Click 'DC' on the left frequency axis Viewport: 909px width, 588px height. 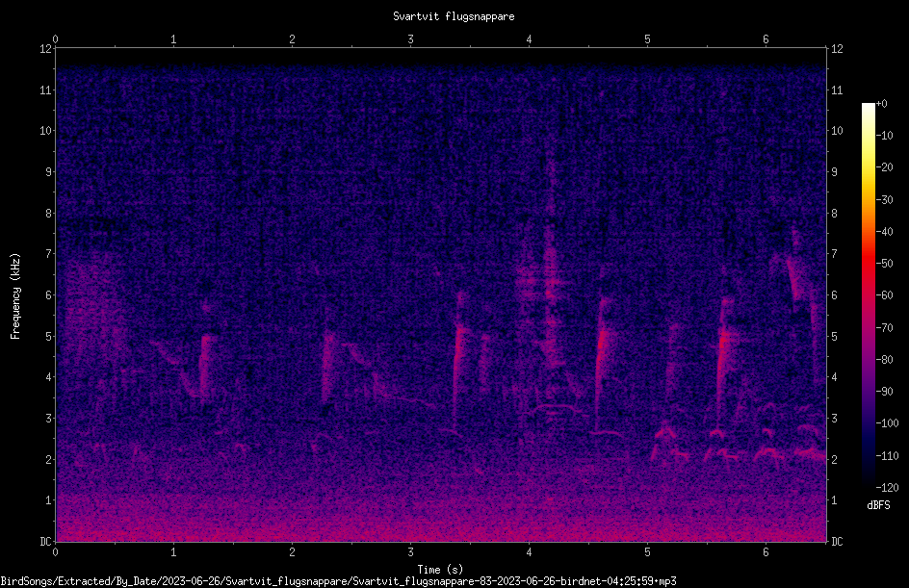45,542
